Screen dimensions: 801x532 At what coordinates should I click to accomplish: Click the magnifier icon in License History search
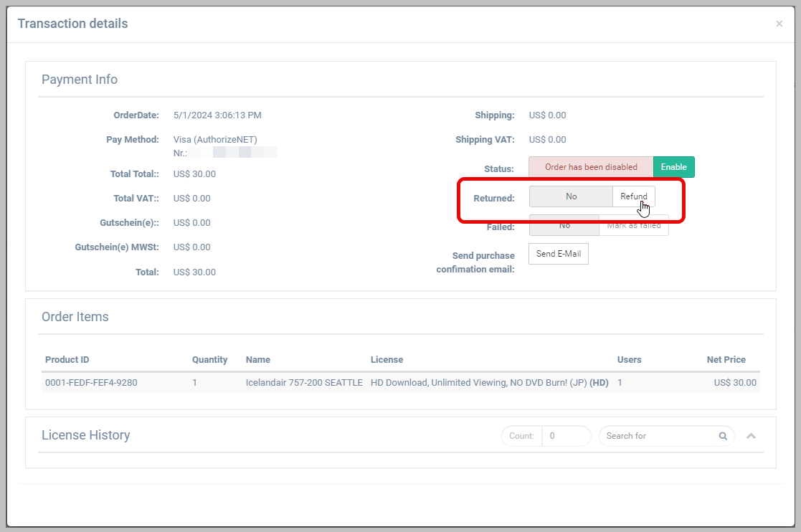coord(723,436)
